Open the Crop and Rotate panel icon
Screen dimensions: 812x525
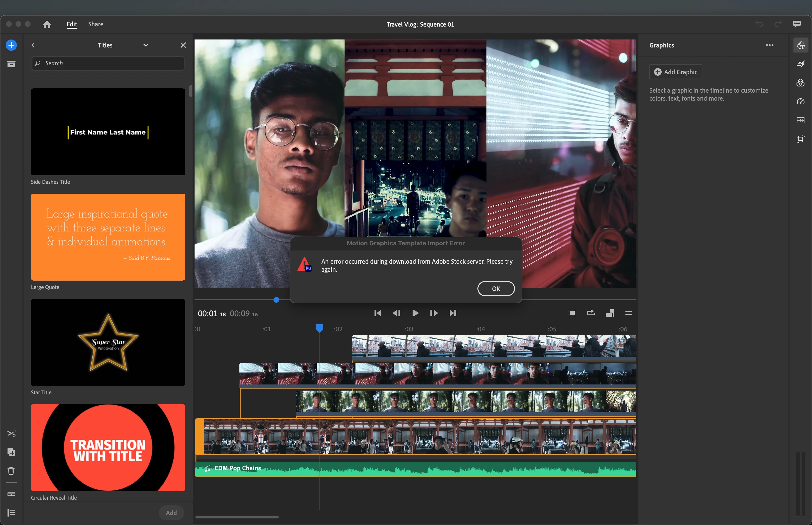coord(800,139)
